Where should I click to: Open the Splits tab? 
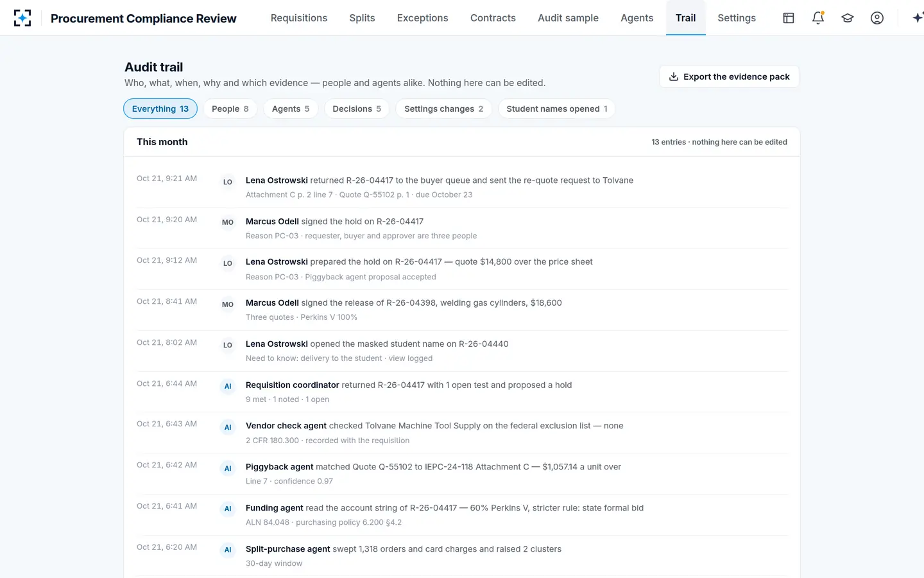[x=362, y=18]
